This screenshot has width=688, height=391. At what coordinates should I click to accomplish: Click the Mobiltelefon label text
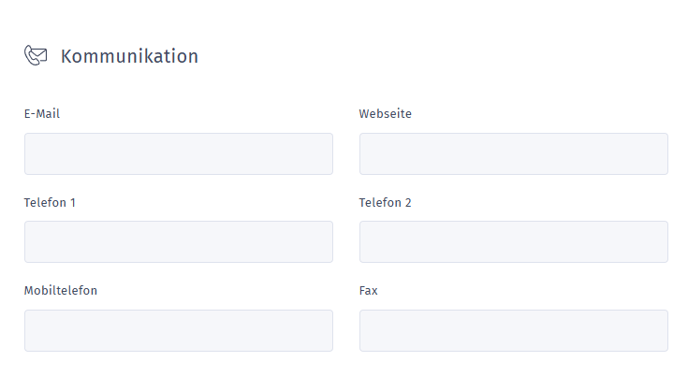pos(61,291)
